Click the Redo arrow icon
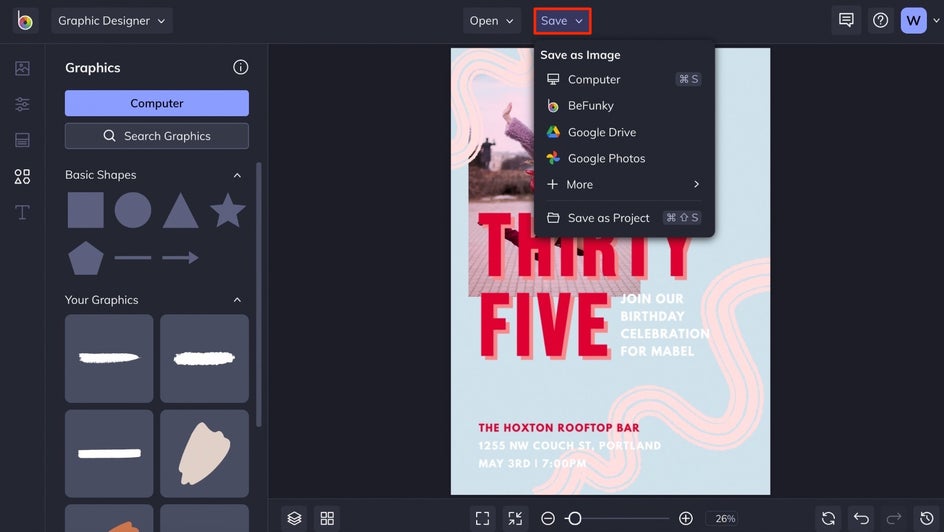The height and width of the screenshot is (532, 944). point(894,518)
